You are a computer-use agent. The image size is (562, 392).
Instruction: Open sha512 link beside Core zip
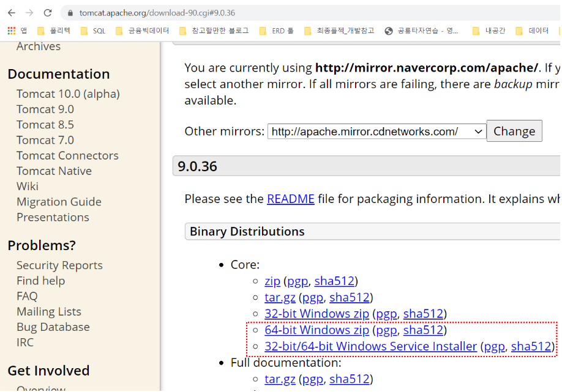click(334, 281)
